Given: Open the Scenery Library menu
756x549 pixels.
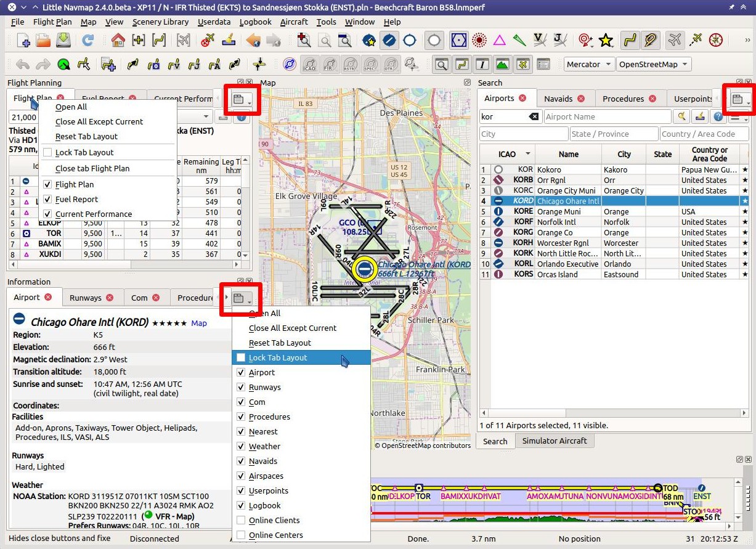Looking at the screenshot, I should pos(160,22).
